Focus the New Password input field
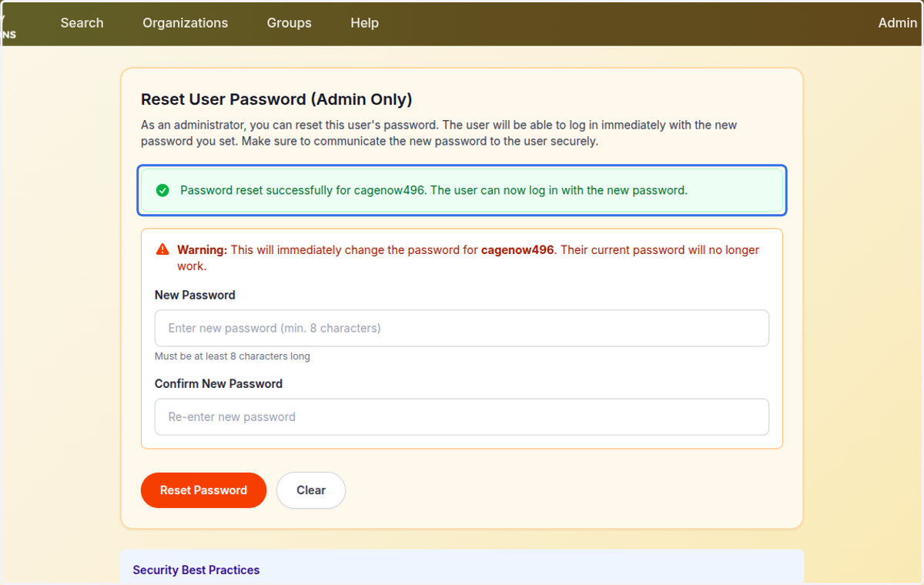The width and height of the screenshot is (924, 585). coord(462,328)
